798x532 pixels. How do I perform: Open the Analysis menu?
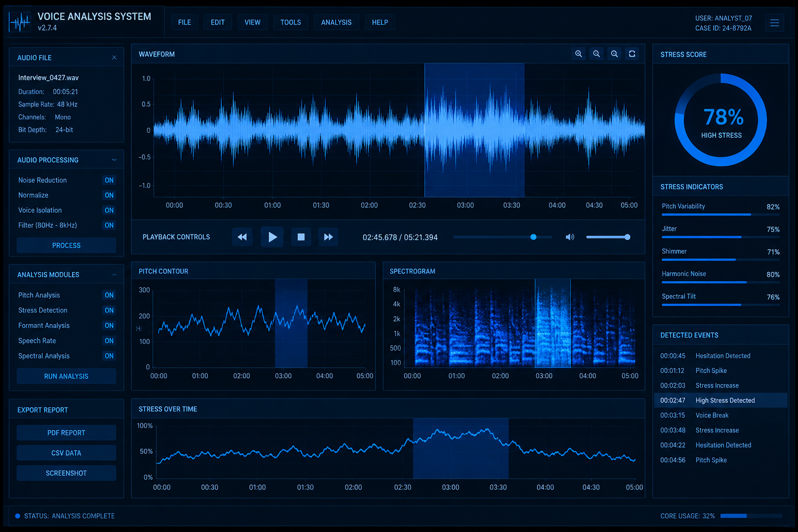336,22
